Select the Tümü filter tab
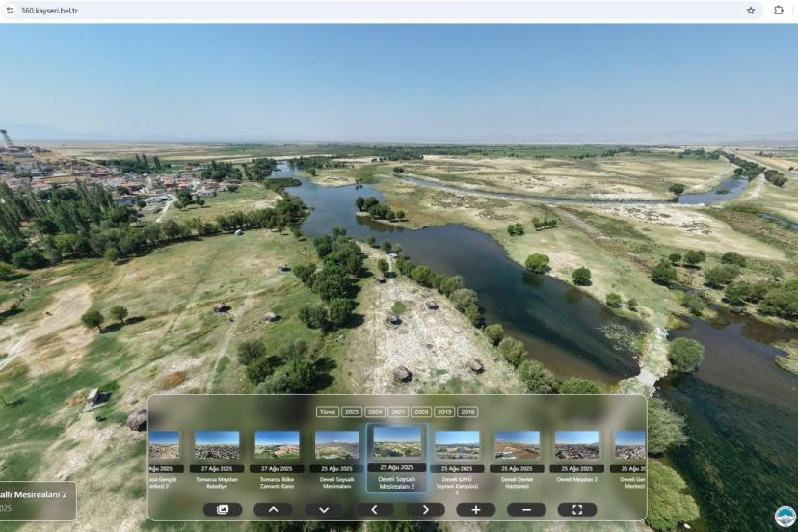The width and height of the screenshot is (798, 532). click(x=328, y=412)
